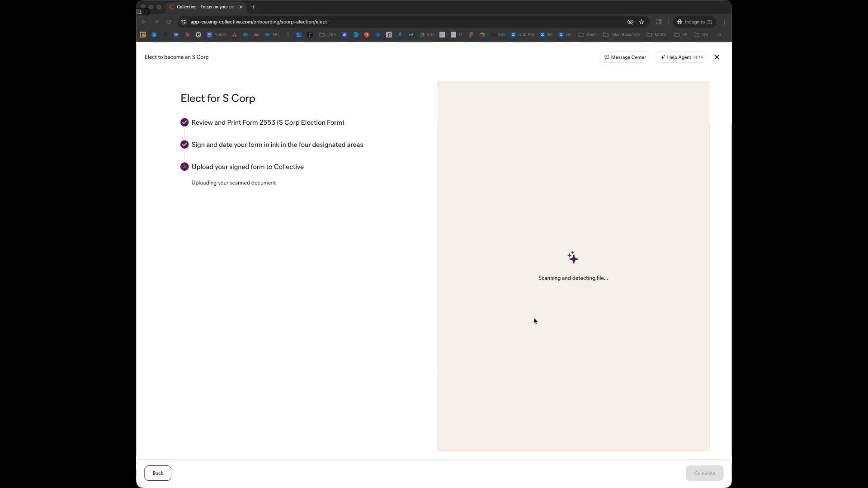Screen dimensions: 868x488
Task: Expand the hidden bookmarks overflow chevron
Action: coord(719,35)
